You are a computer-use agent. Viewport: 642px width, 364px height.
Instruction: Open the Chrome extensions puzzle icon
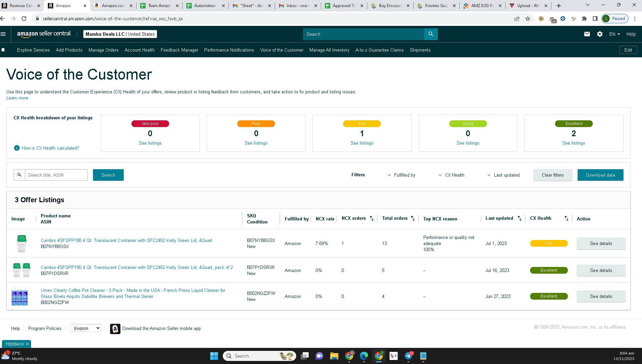584,19
